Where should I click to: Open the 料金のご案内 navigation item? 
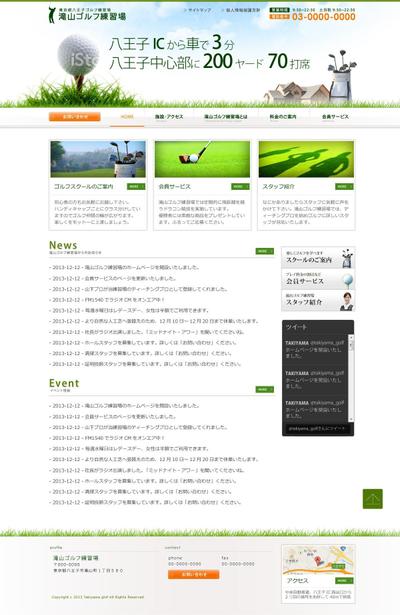[x=282, y=117]
